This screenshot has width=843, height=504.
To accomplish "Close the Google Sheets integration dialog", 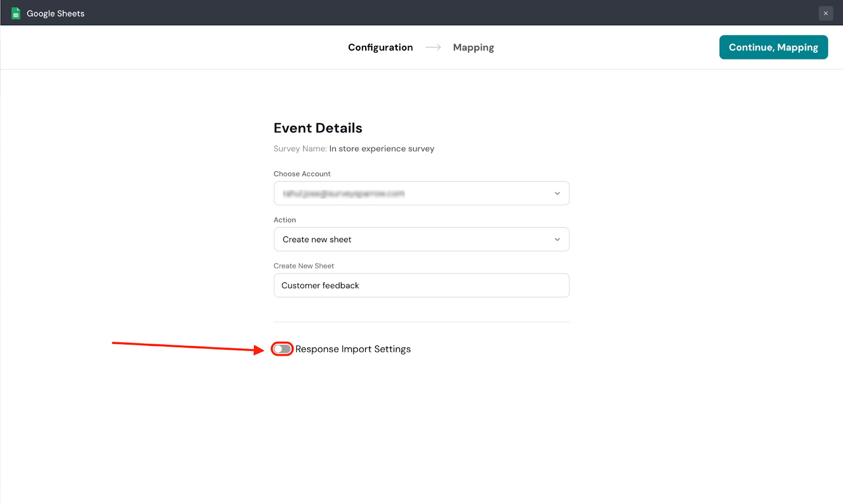I will (826, 13).
